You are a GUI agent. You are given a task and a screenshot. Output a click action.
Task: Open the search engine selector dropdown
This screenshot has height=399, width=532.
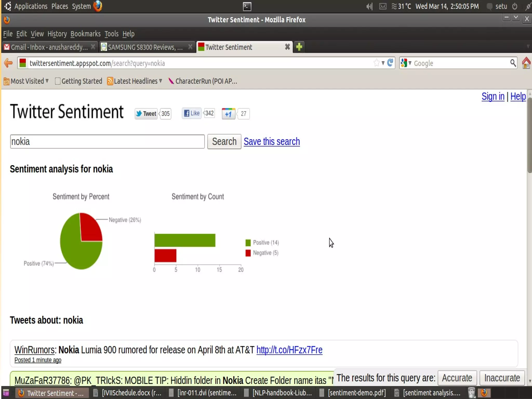406,63
